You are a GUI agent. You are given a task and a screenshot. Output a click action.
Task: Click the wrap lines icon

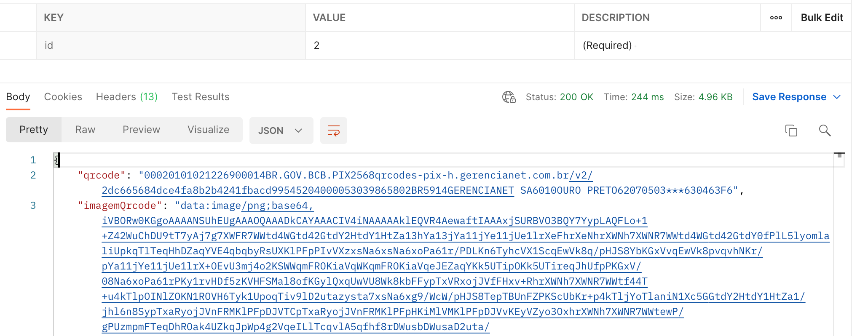pyautogui.click(x=333, y=131)
